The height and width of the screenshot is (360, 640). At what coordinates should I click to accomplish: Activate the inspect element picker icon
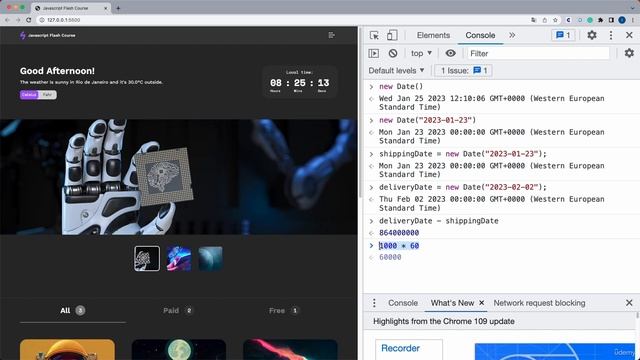[374, 36]
